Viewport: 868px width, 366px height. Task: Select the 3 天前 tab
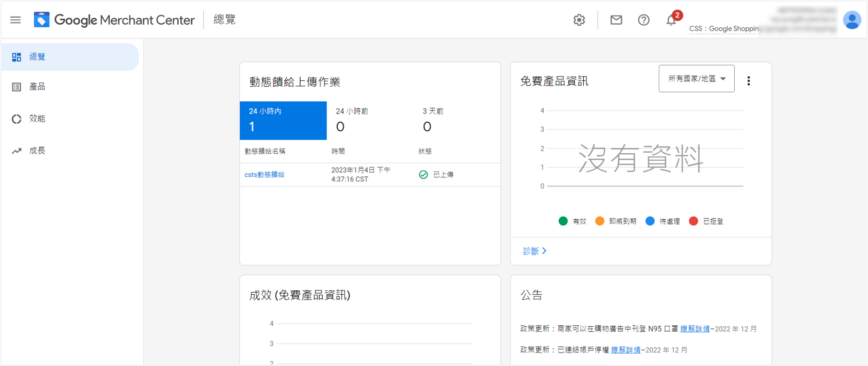pyautogui.click(x=456, y=121)
